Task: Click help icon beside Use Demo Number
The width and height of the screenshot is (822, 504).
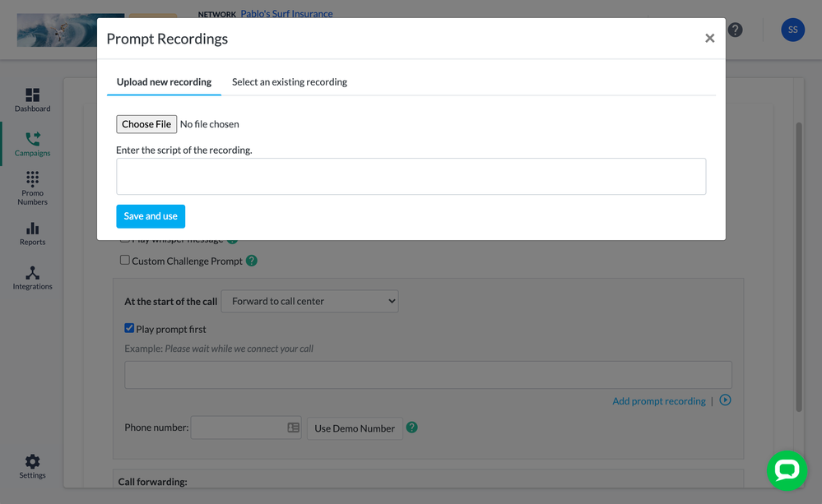Action: click(412, 428)
